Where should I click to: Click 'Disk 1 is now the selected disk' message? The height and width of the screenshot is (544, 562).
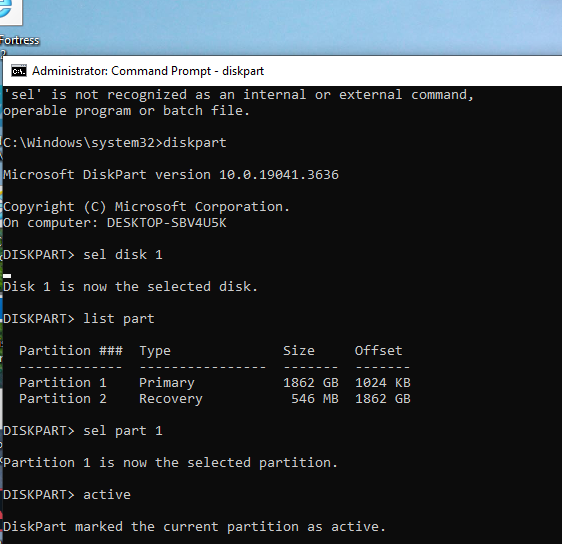130,287
